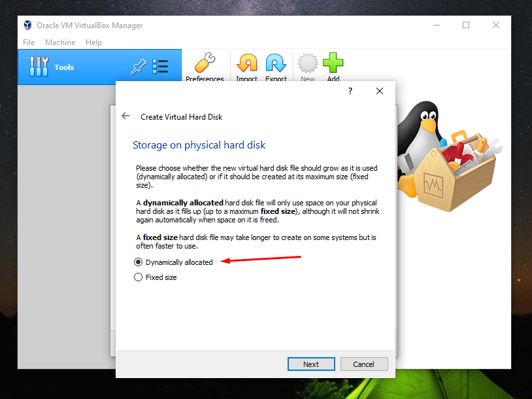Click the Import appliance icon

pyautogui.click(x=246, y=65)
